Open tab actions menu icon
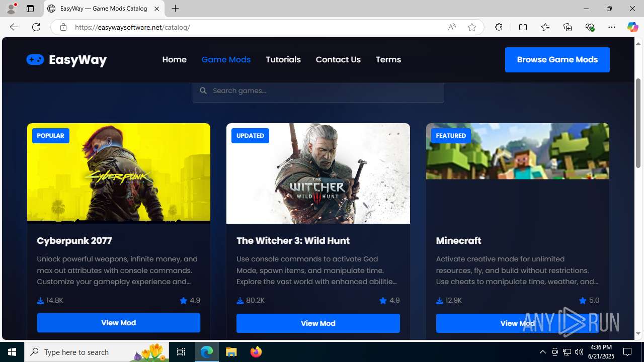This screenshot has height=362, width=644. (x=30, y=9)
